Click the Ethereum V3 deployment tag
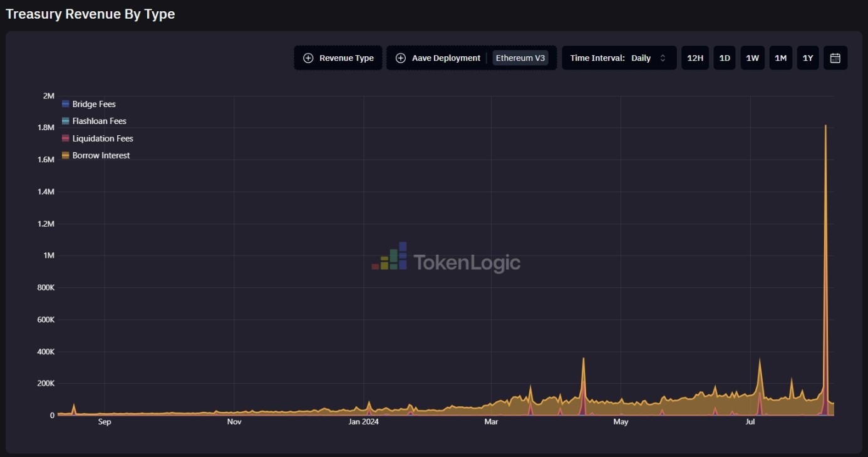The height and width of the screenshot is (457, 868). coord(520,58)
